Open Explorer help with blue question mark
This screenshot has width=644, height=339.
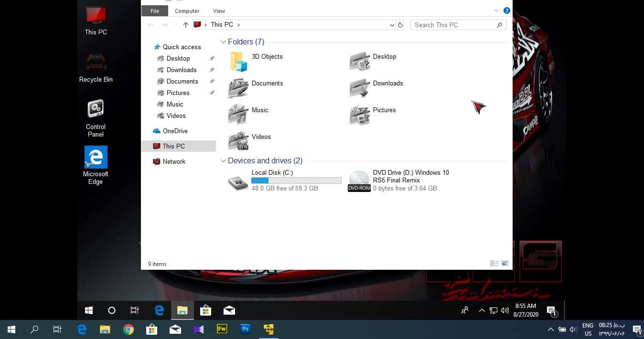click(507, 11)
